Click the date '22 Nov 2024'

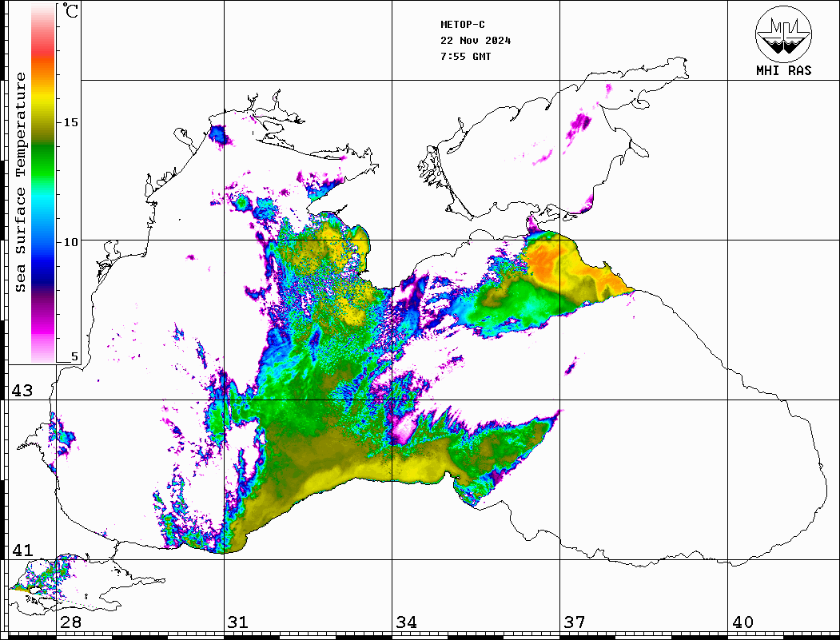(476, 41)
